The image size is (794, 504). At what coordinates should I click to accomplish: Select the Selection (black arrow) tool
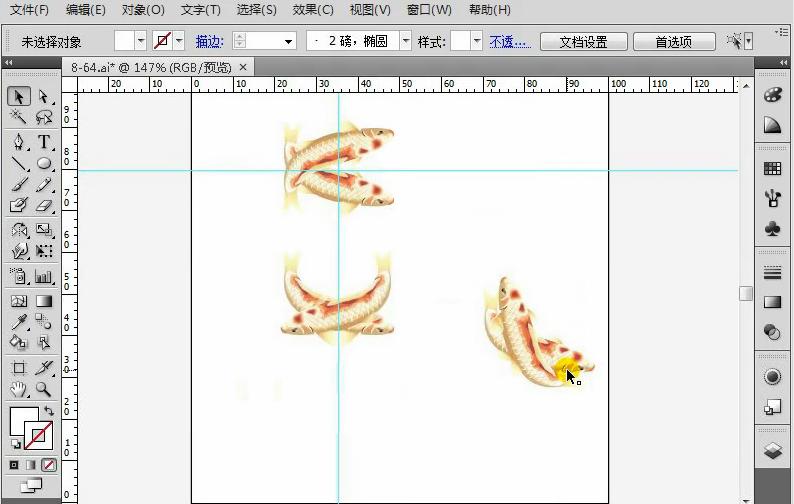point(19,96)
